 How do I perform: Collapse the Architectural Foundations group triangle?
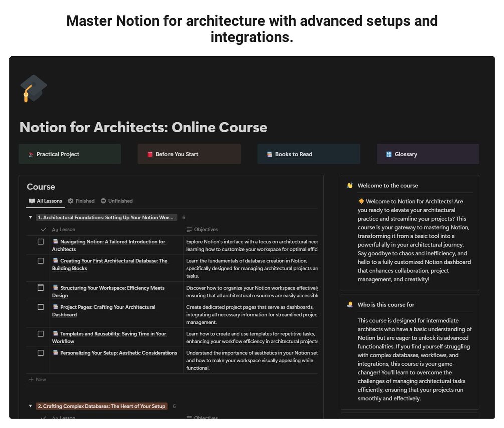coord(30,218)
